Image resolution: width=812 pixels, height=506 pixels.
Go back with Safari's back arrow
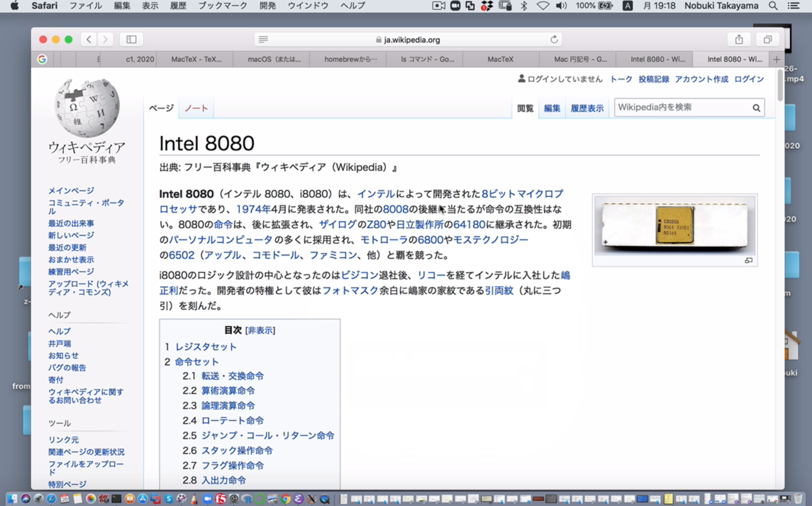pos(89,39)
